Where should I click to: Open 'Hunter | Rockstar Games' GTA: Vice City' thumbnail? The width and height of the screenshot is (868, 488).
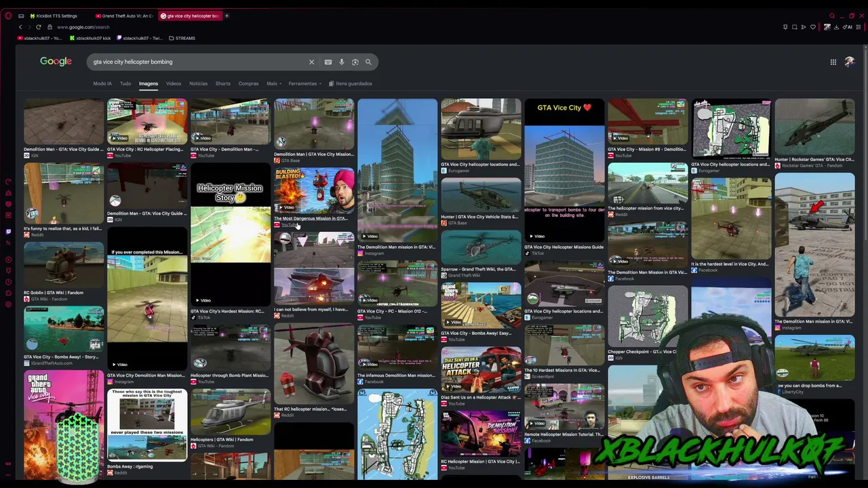814,127
